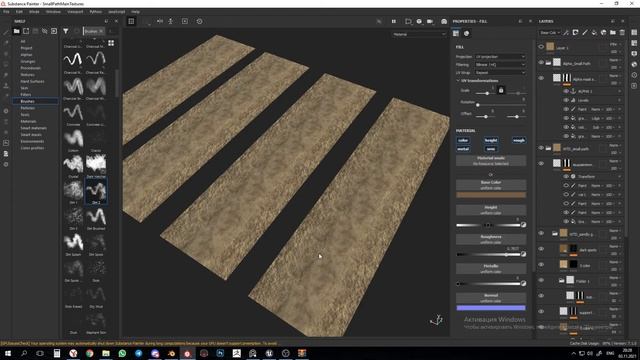640x360 pixels.
Task: Adjust the Roughness value slider
Action: tap(489, 254)
